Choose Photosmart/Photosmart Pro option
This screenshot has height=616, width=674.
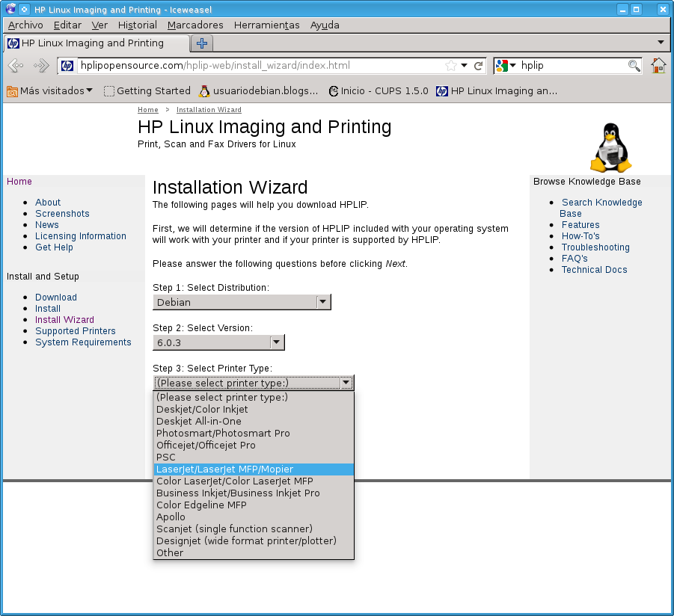254,434
